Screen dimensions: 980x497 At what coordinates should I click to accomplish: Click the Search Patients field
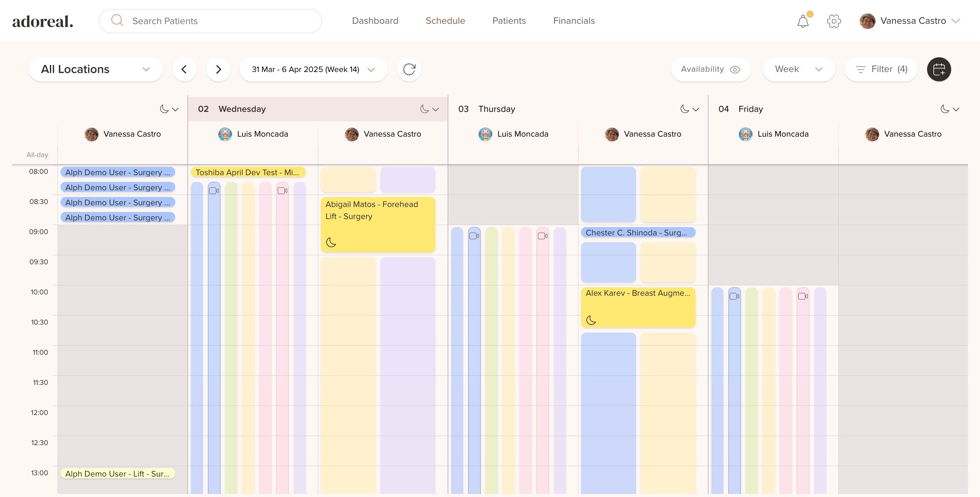pos(210,21)
